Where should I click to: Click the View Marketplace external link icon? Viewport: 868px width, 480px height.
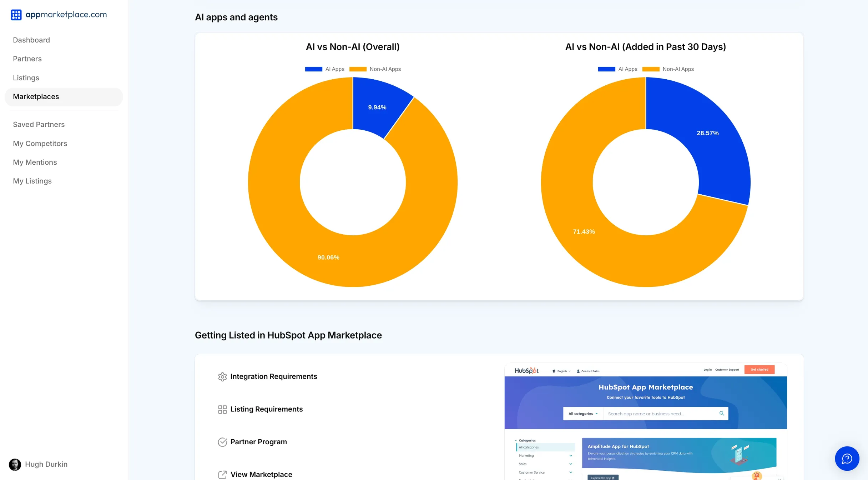point(222,474)
